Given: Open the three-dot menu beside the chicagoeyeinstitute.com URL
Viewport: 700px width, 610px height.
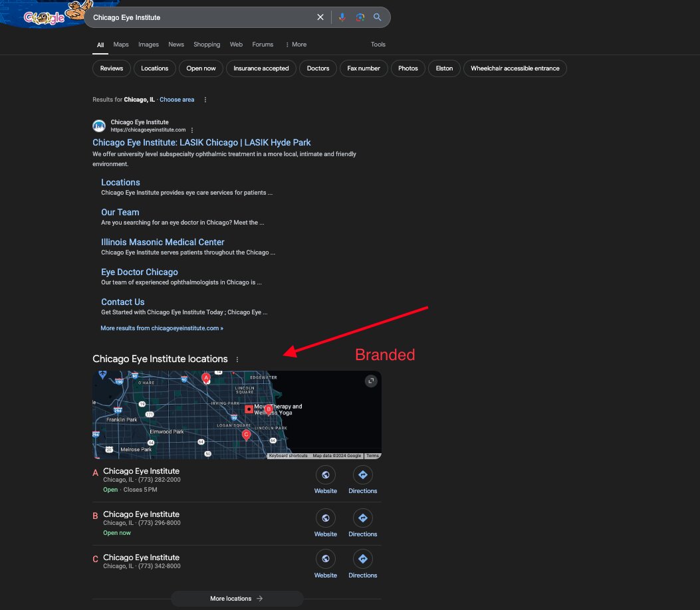Looking at the screenshot, I should point(192,130).
